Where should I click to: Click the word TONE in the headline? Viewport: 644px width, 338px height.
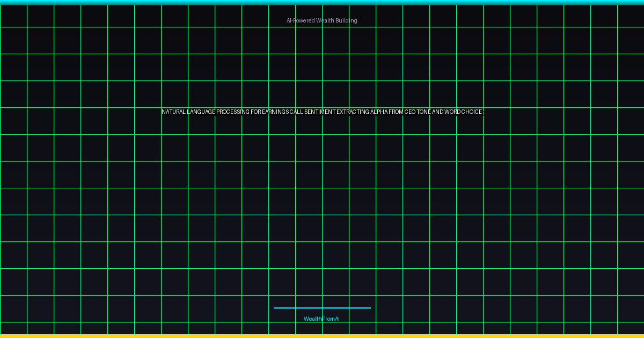[x=424, y=112]
